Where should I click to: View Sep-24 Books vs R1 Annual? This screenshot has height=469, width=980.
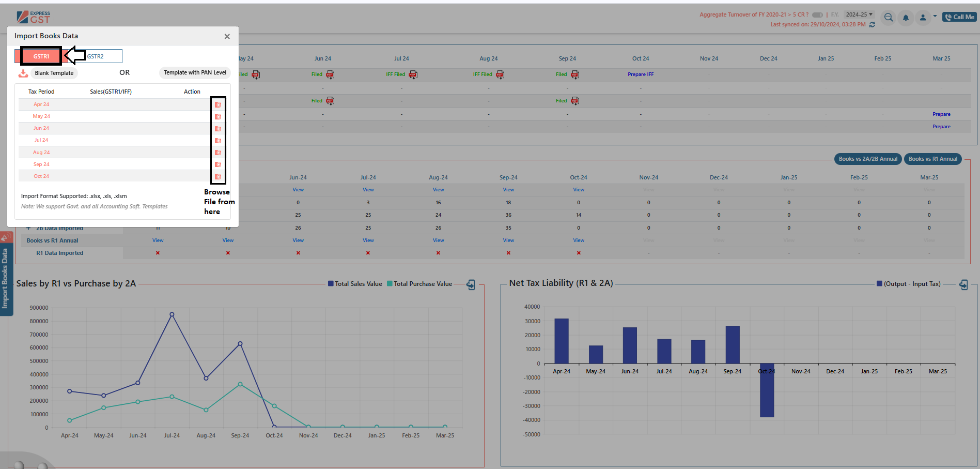508,240
